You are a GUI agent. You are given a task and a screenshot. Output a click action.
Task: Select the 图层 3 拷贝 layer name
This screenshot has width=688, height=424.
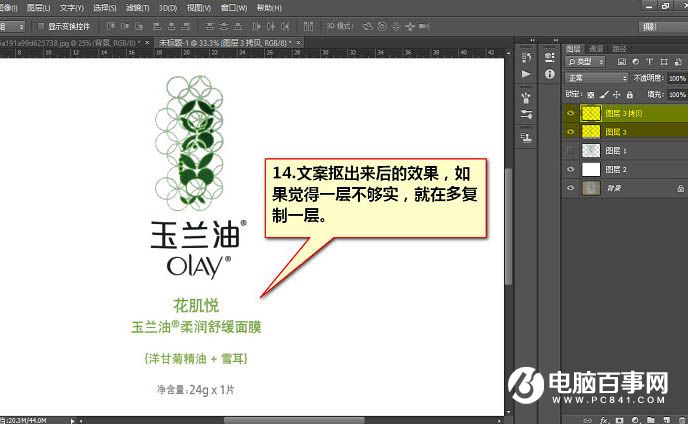pos(624,113)
